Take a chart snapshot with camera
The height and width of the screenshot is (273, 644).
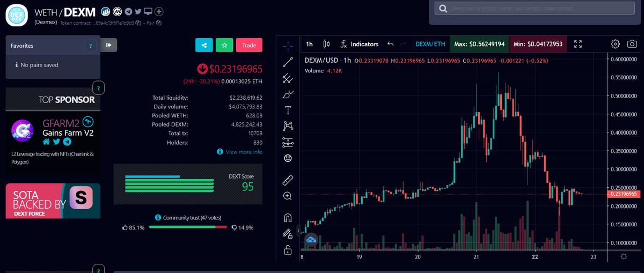point(632,44)
